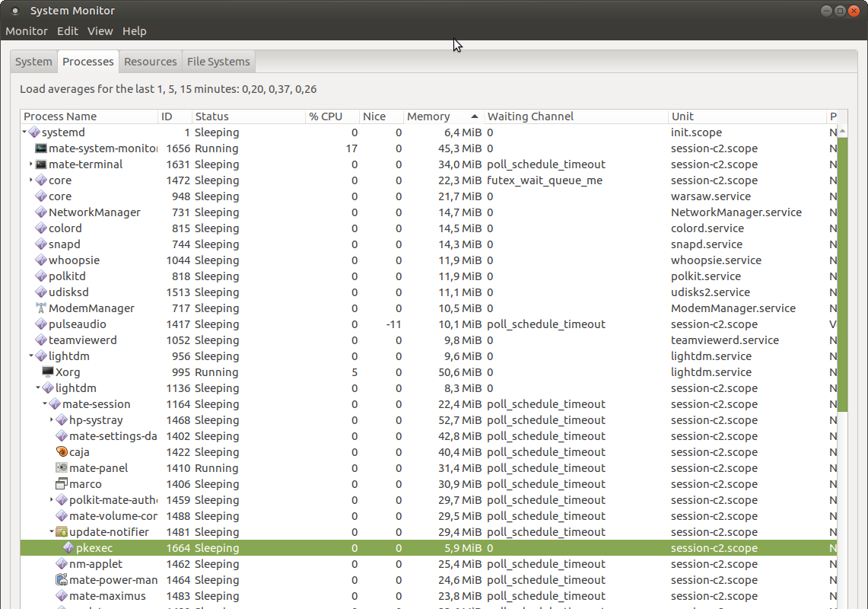
Task: Click the '50,6 MiB' memory cell
Action: [460, 372]
